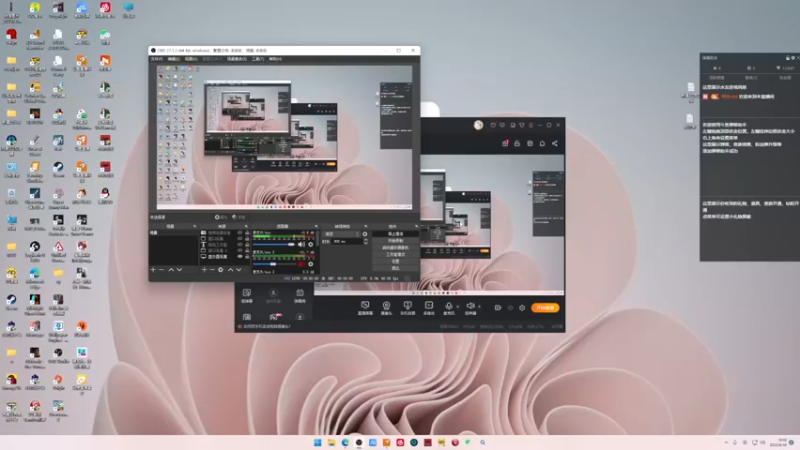
Task: Click the source Properties gear button above the docks
Action: pos(222,217)
